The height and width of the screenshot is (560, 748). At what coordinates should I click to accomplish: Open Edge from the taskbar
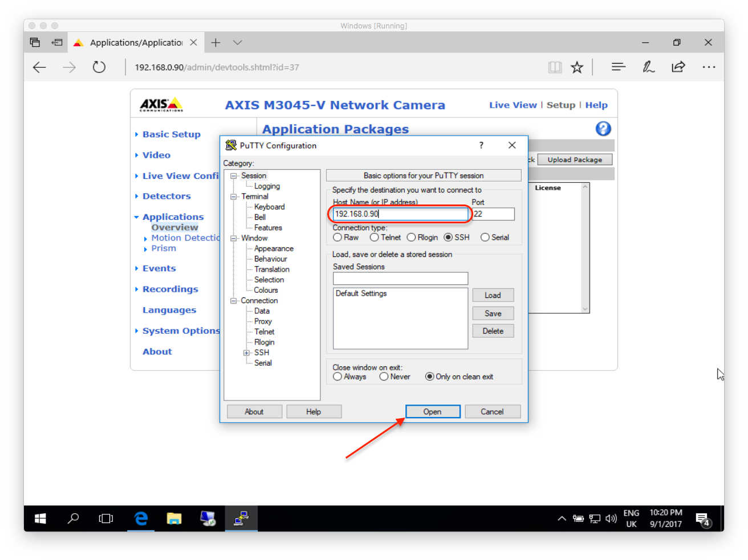coord(140,518)
